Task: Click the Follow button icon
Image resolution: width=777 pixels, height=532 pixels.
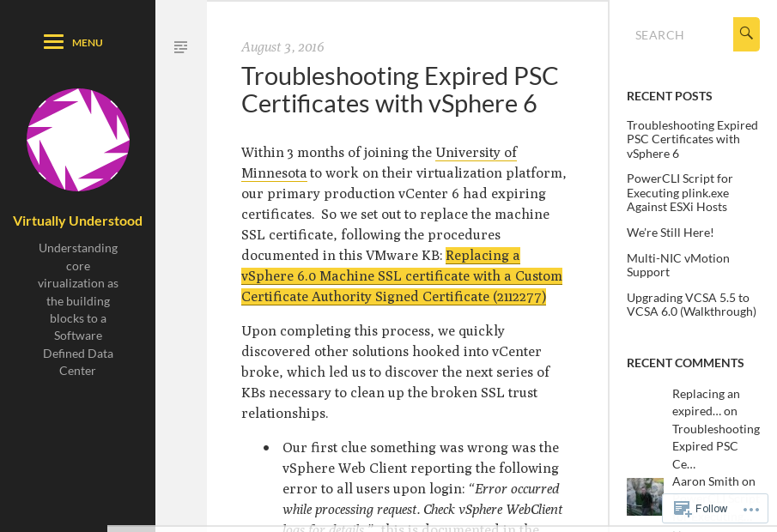Action: (x=683, y=509)
